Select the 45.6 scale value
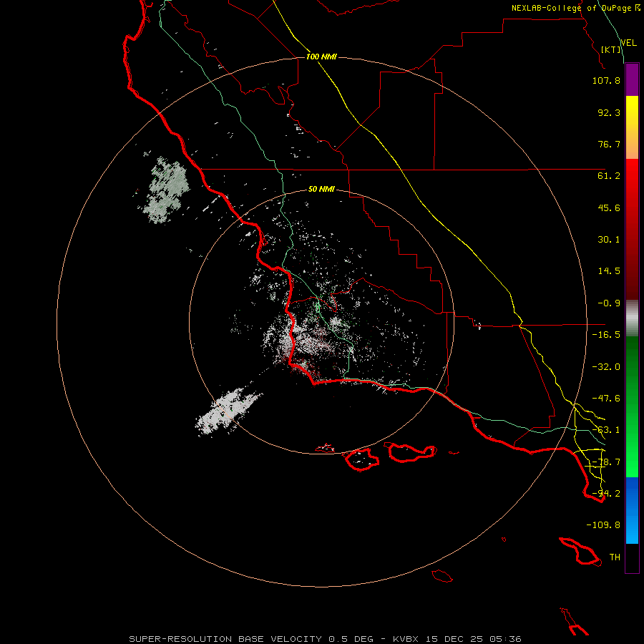Screen dimensions: 644x644 (x=609, y=208)
